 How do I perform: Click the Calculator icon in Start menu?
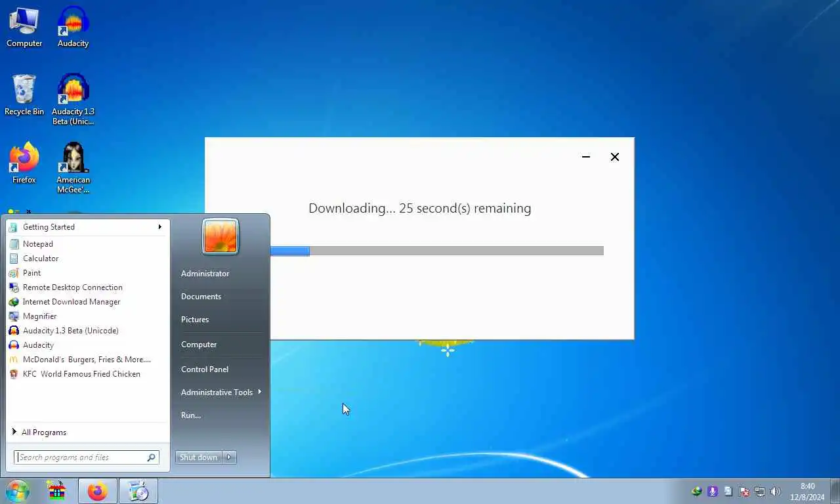coord(14,259)
